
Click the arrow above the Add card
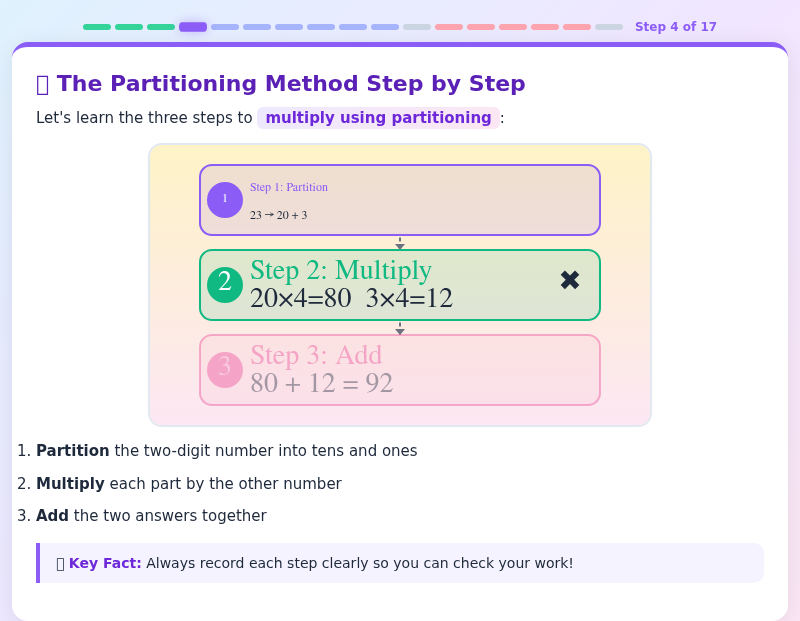pos(400,328)
